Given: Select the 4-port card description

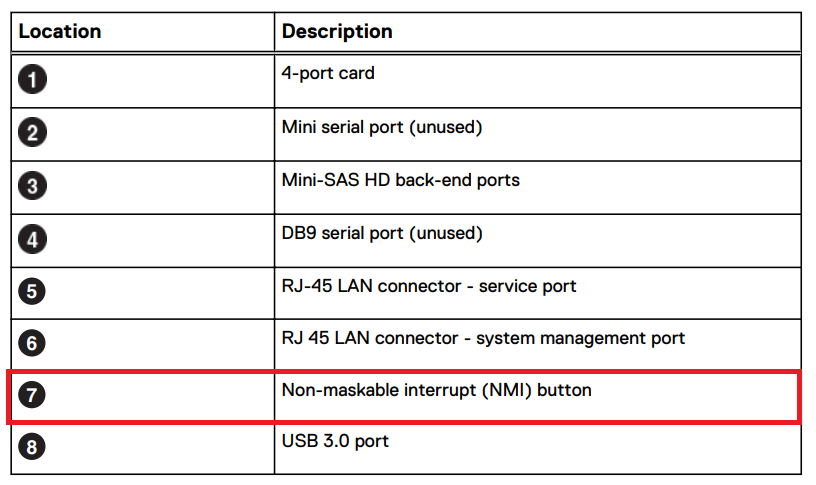Looking at the screenshot, I should pyautogui.click(x=328, y=73).
